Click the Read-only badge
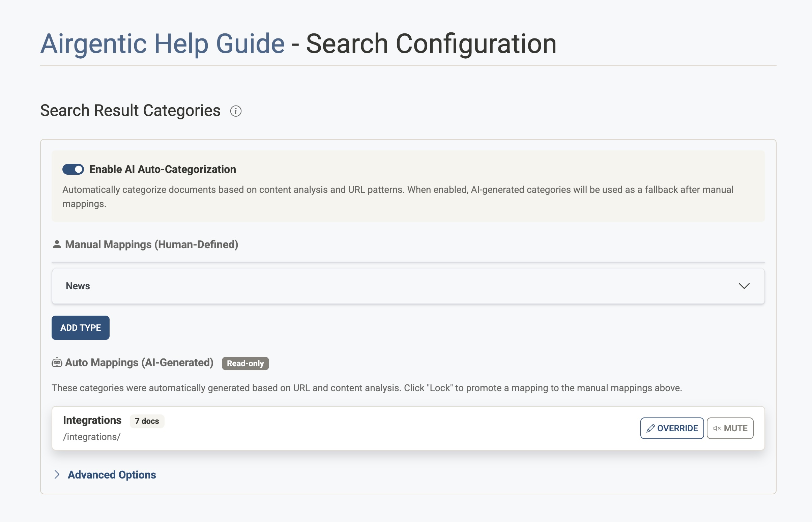The width and height of the screenshot is (812, 522). [245, 364]
